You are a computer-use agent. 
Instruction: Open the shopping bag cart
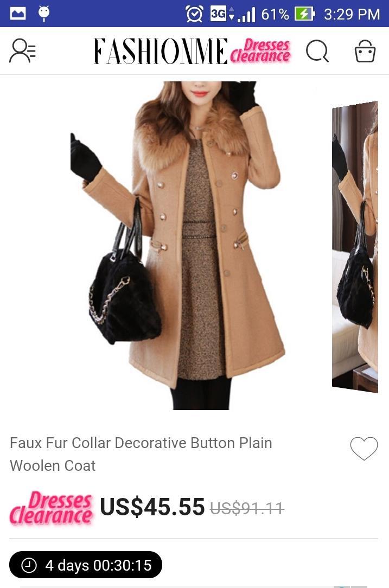(365, 51)
